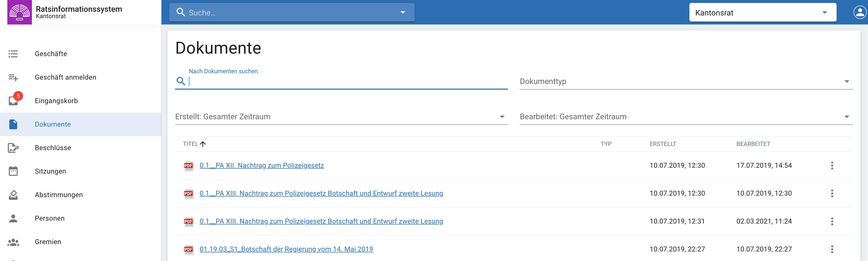868x261 pixels.
Task: Open the 01.19.03_S1_Botschaft der Regierung document link
Action: point(286,249)
